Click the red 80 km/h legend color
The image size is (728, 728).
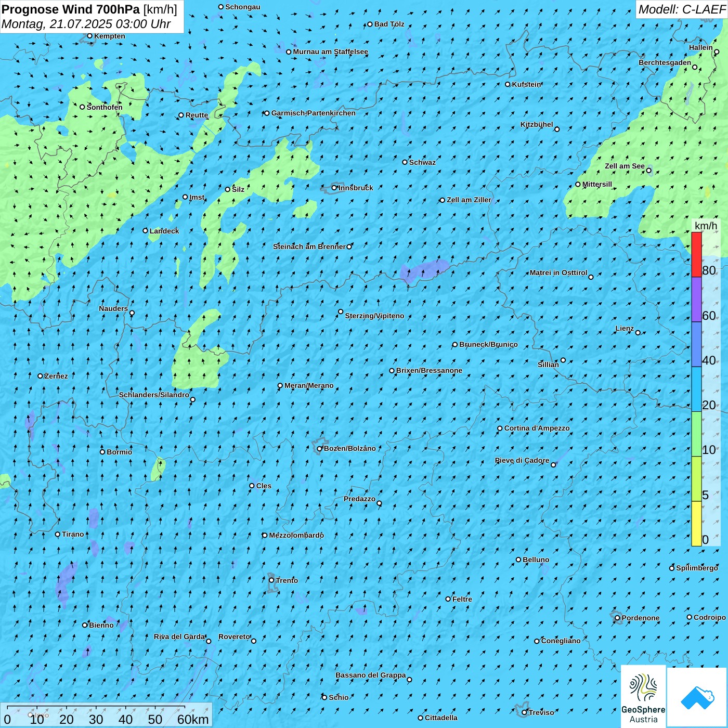pyautogui.click(x=696, y=255)
